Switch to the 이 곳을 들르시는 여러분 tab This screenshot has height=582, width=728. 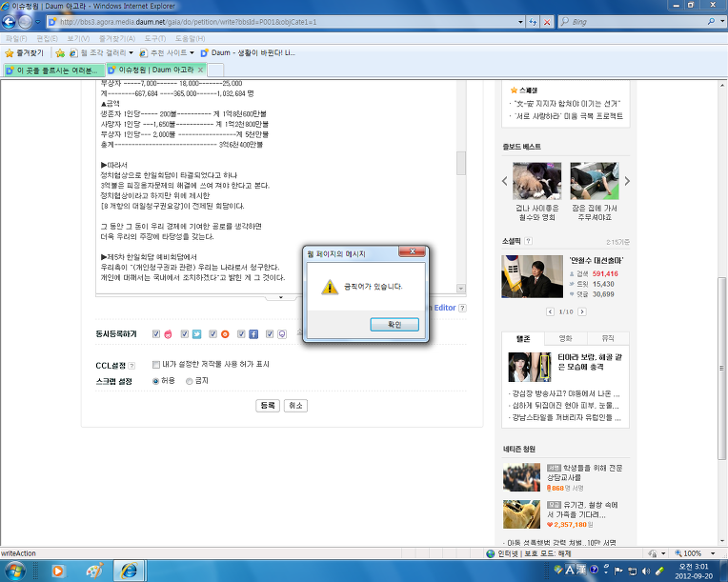point(54,70)
